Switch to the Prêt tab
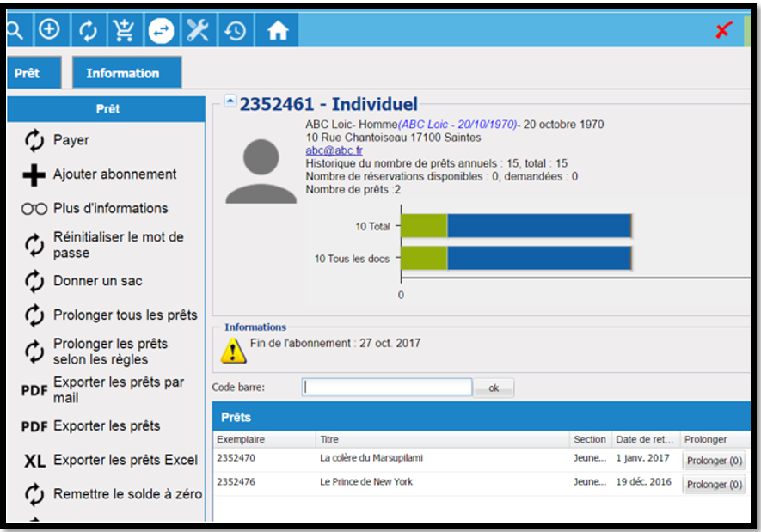The image size is (761, 532). pyautogui.click(x=34, y=73)
